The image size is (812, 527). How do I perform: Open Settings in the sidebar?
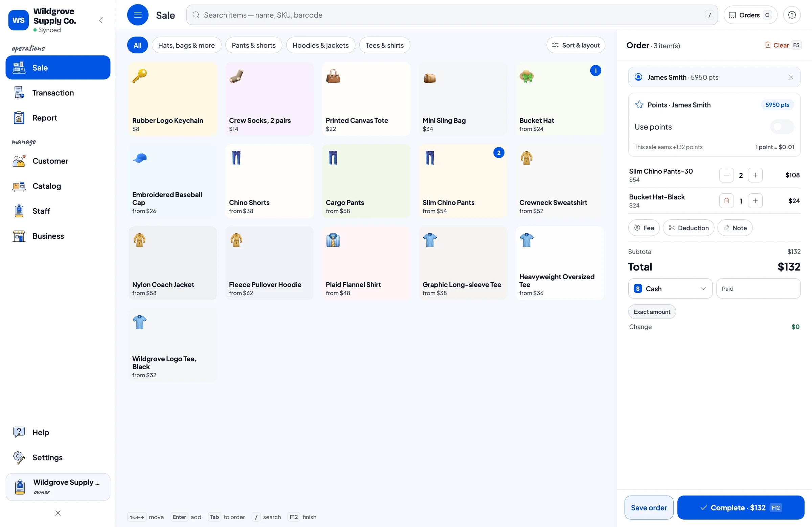pos(58,457)
